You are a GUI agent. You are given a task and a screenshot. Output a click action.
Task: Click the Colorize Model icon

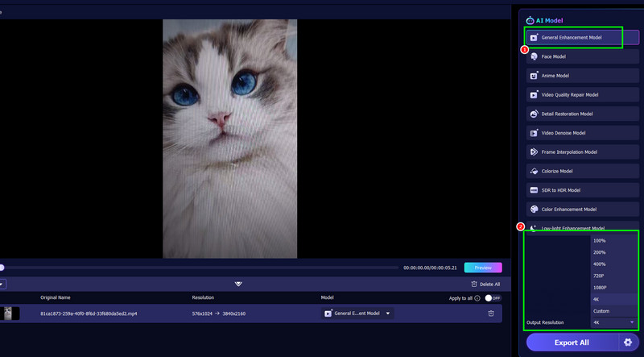coord(534,171)
